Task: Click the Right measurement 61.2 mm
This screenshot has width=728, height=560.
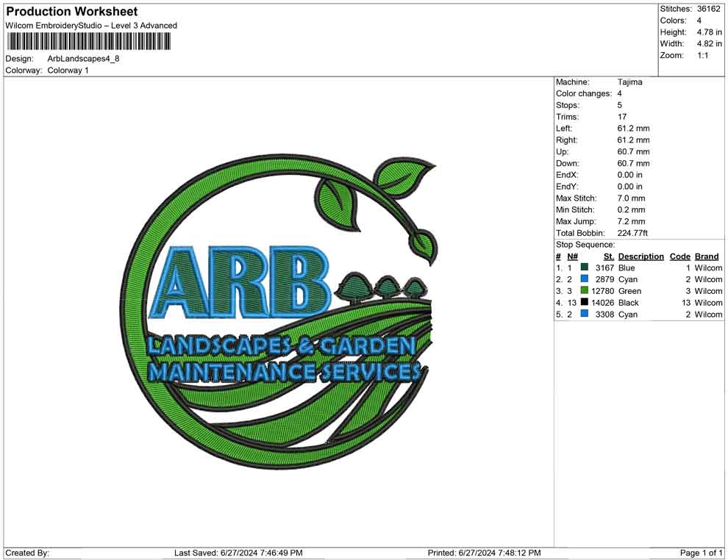Action: [x=633, y=140]
